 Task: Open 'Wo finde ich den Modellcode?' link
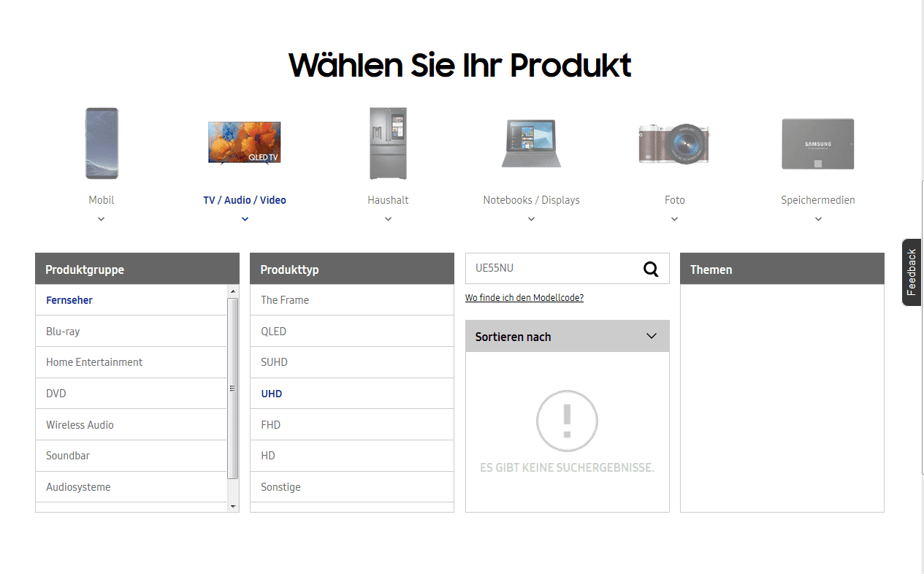tap(524, 298)
